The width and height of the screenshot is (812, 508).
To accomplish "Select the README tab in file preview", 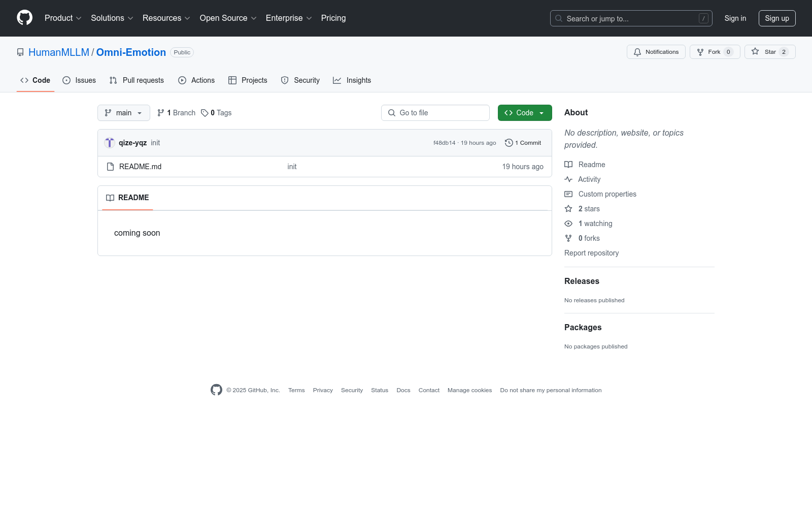I will pos(127,198).
